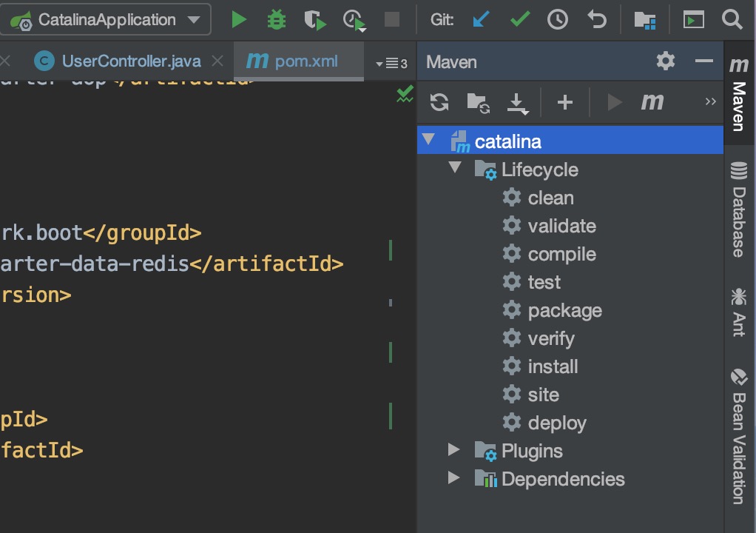Expand the Plugins node
Screen dimensions: 756x533
pyautogui.click(x=453, y=449)
